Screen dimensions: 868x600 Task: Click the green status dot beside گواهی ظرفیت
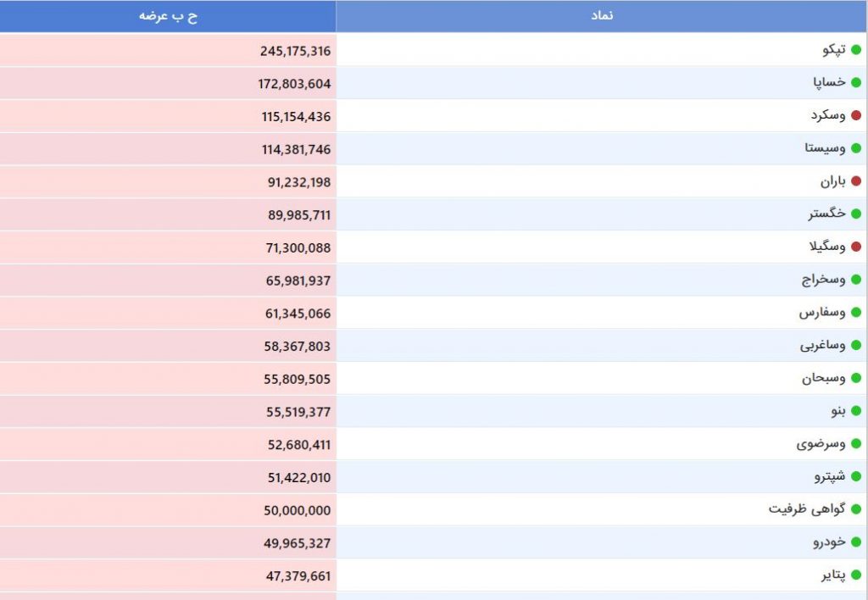(856, 510)
